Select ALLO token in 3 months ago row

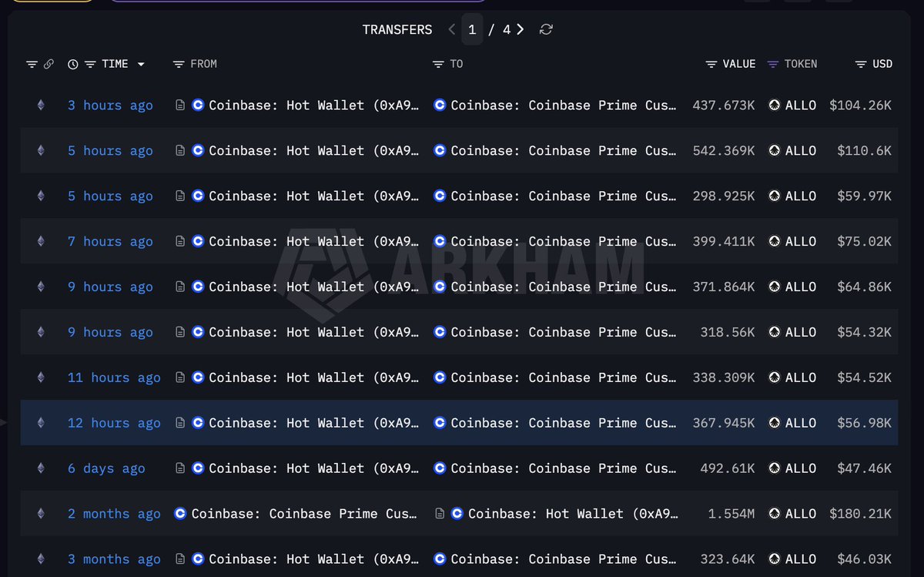click(801, 559)
